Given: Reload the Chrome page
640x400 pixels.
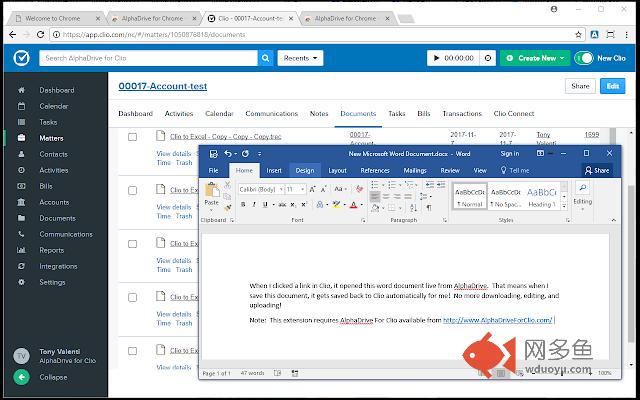Looking at the screenshot, I should (x=40, y=35).
